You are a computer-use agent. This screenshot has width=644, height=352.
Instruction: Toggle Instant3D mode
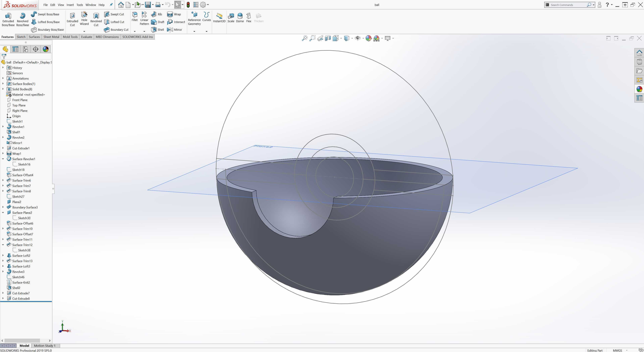[219, 18]
